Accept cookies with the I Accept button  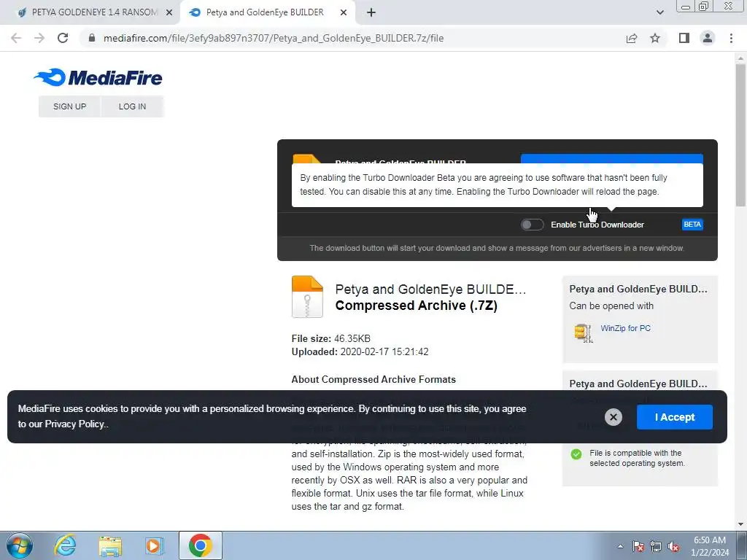click(675, 417)
